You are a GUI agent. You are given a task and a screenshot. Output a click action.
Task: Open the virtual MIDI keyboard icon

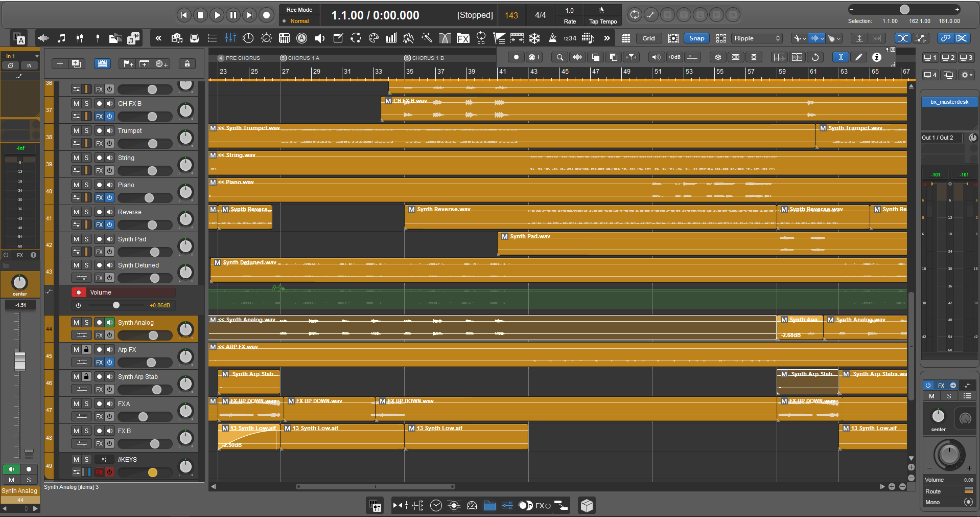[x=285, y=38]
